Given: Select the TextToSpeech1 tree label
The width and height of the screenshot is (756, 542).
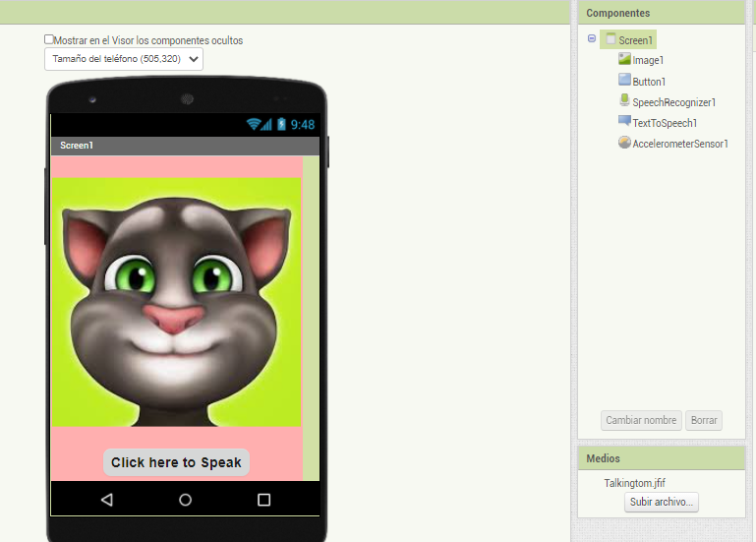Looking at the screenshot, I should coord(665,123).
